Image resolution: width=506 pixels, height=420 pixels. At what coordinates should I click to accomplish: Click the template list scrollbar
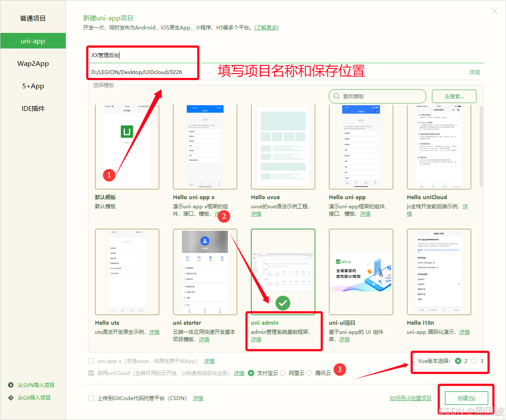pyautogui.click(x=481, y=147)
